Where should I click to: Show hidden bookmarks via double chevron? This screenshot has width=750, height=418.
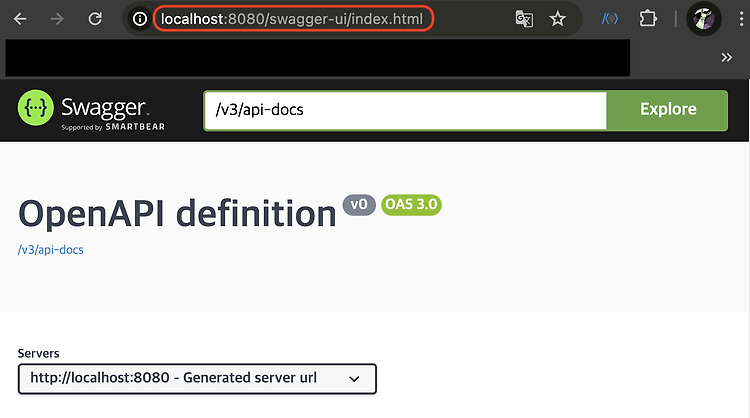click(x=727, y=57)
